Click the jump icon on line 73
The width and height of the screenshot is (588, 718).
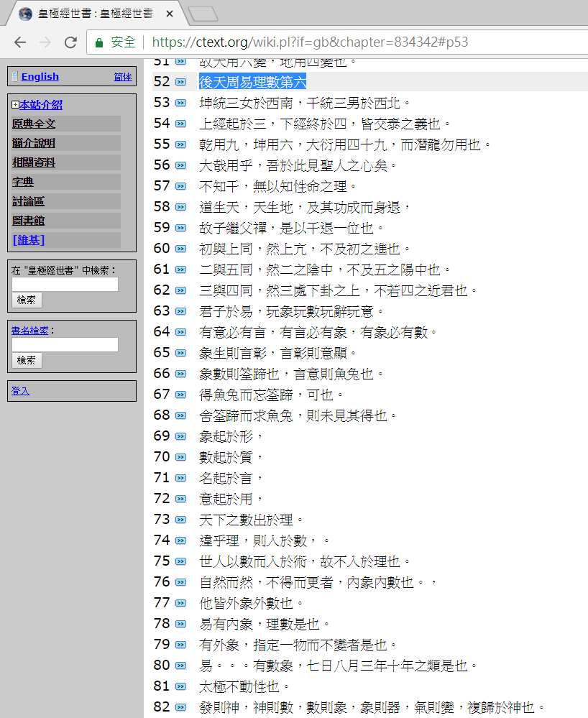pyautogui.click(x=180, y=520)
